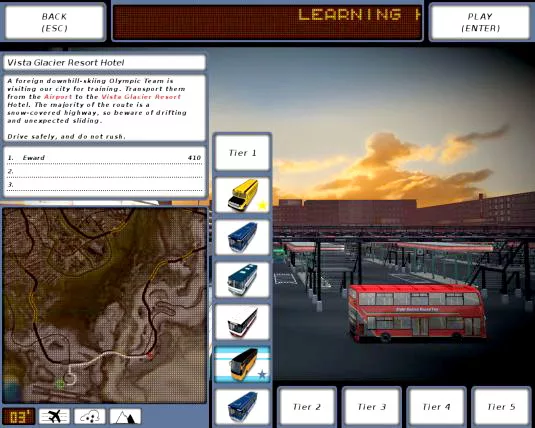
Task: Pick the blue and white coach bus
Action: tap(243, 280)
